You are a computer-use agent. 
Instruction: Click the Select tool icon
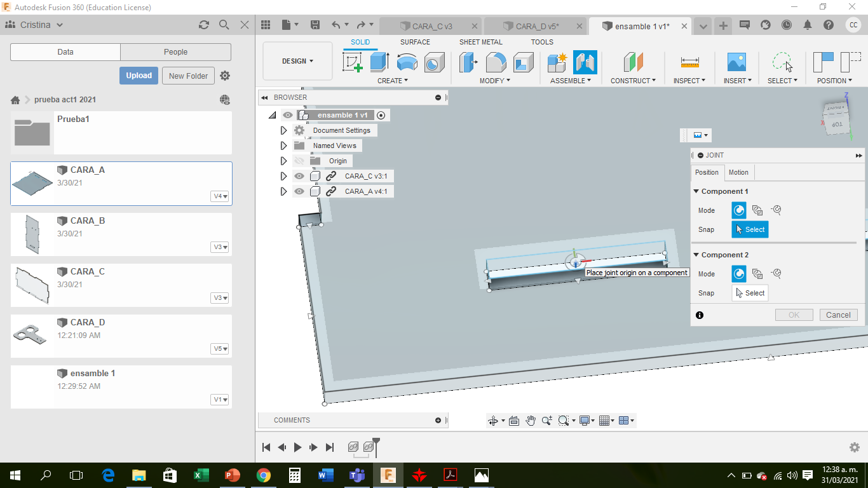(782, 62)
